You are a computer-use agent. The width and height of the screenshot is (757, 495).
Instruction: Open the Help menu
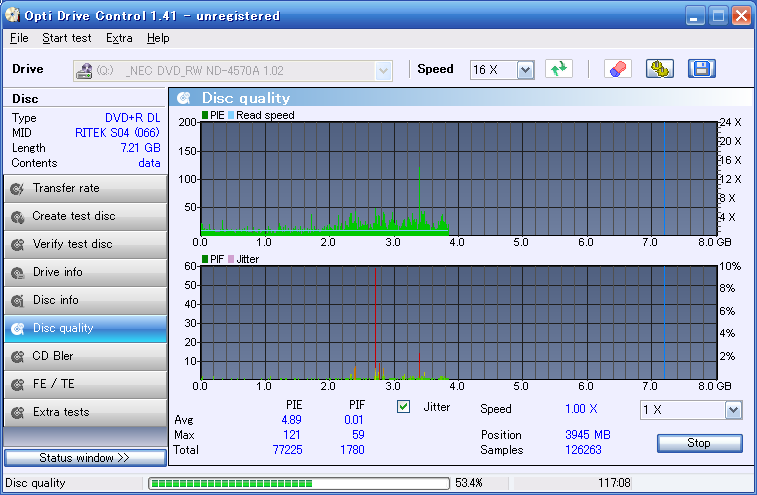coord(158,38)
